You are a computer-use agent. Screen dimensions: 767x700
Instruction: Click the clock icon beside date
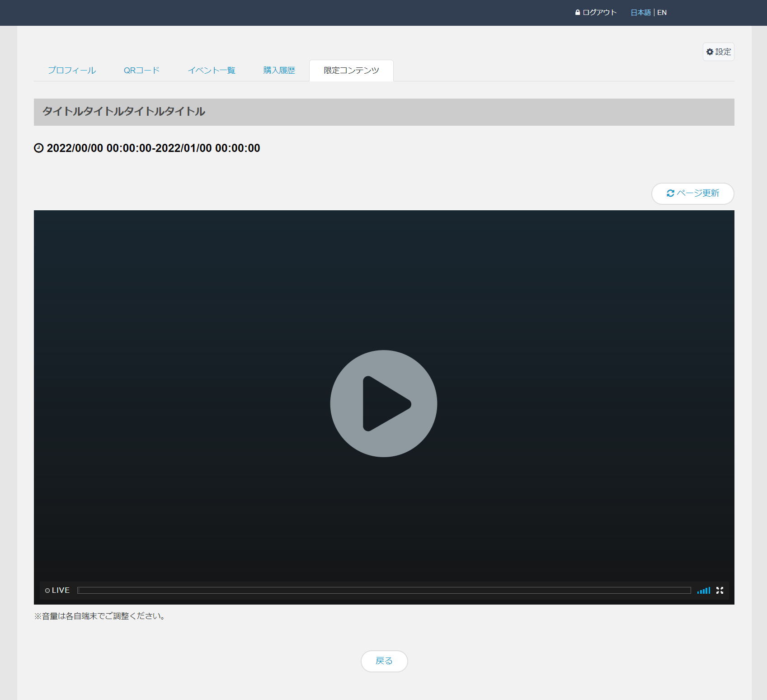coord(39,148)
